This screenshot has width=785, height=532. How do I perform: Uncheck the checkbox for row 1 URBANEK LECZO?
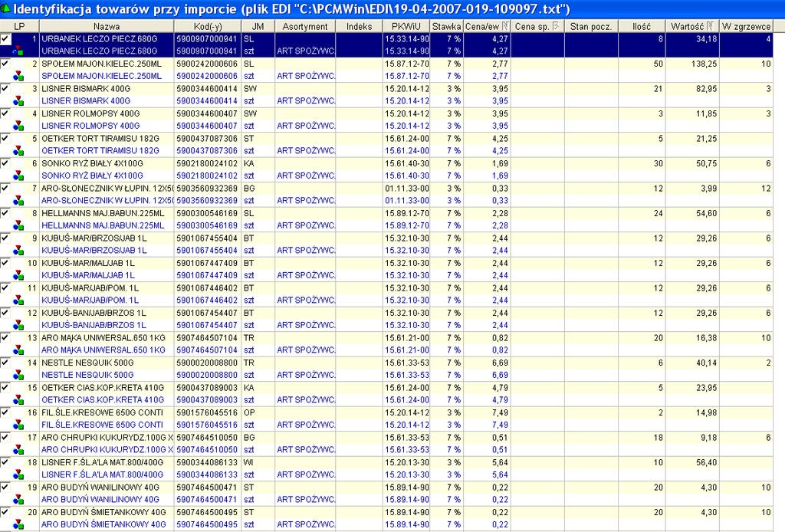pyautogui.click(x=5, y=38)
